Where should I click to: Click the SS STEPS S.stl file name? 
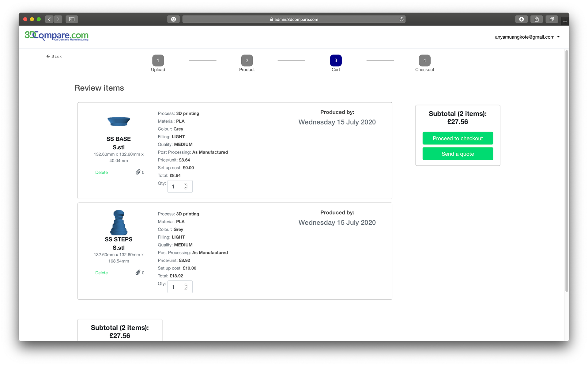[x=119, y=243]
